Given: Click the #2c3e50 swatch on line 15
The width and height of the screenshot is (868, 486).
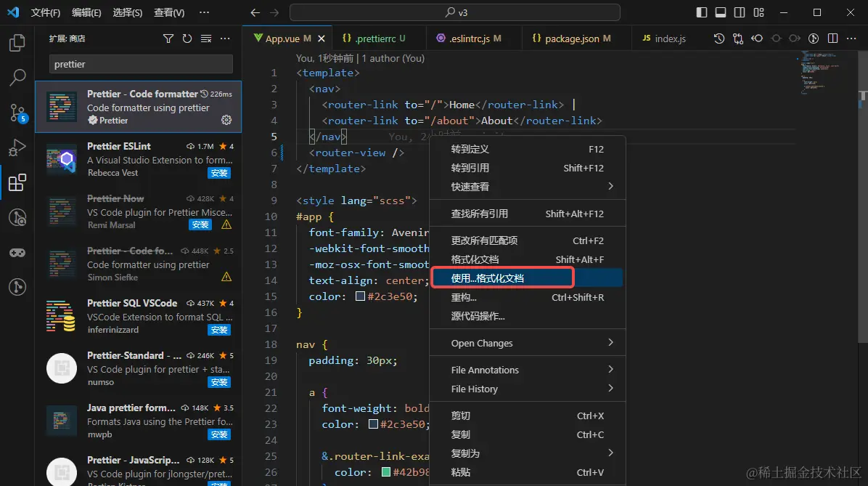Looking at the screenshot, I should [361, 296].
